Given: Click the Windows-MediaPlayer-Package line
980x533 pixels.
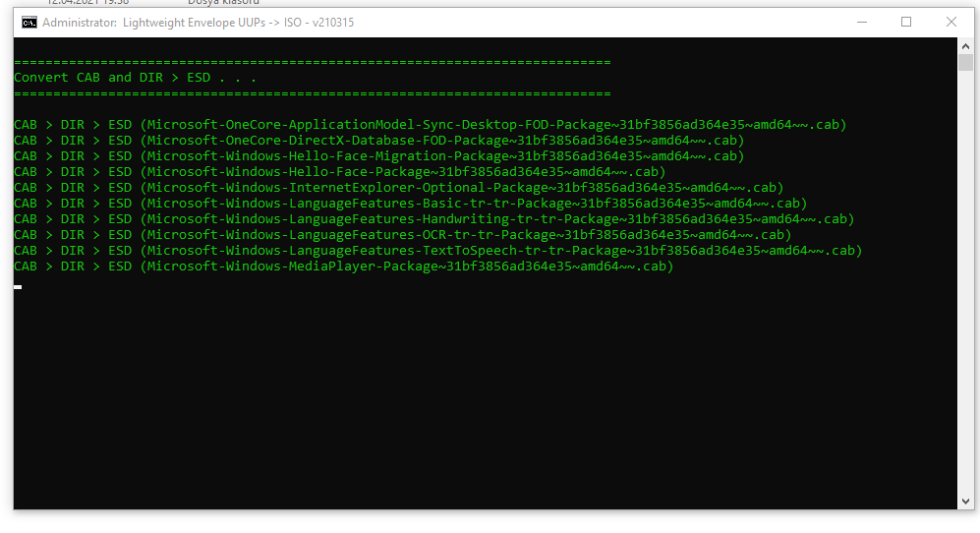Looking at the screenshot, I should coord(344,266).
